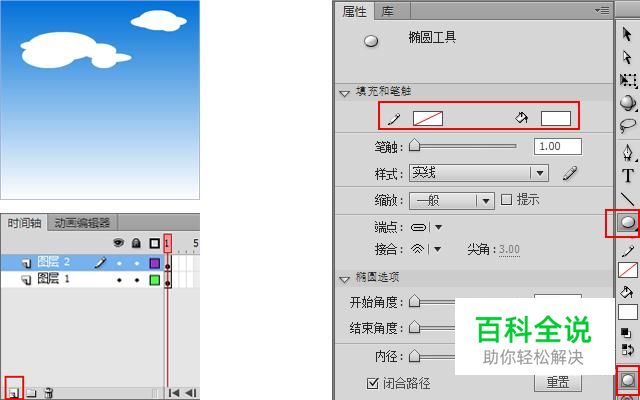Click the fill bucket icon in properties
The width and height of the screenshot is (640, 400).
[521, 118]
